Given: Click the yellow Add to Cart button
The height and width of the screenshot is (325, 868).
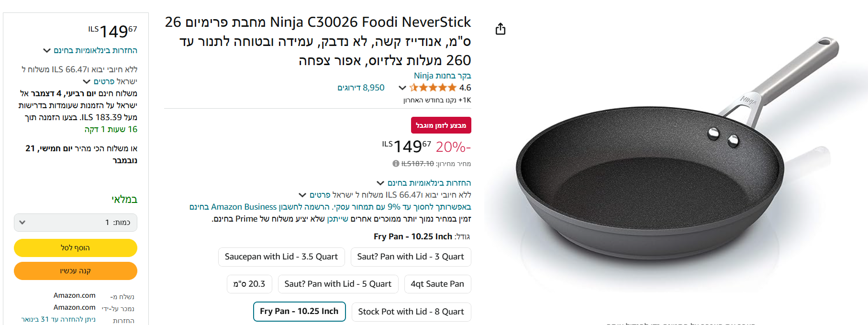Looking at the screenshot, I should coord(76,248).
